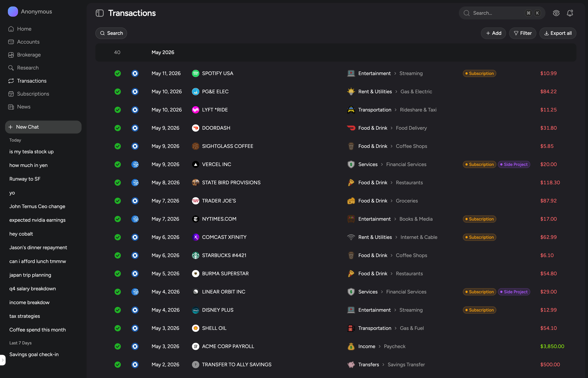This screenshot has width=588, height=378.
Task: Click the taxi icon on Lyft row
Action: (351, 110)
